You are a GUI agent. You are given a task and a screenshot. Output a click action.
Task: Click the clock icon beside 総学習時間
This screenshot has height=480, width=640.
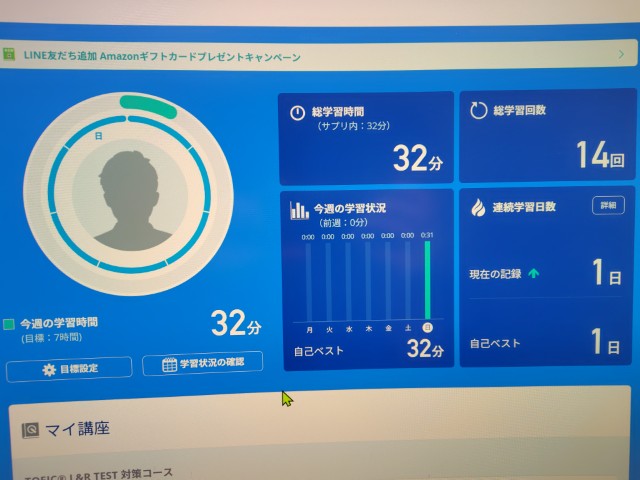tap(297, 113)
